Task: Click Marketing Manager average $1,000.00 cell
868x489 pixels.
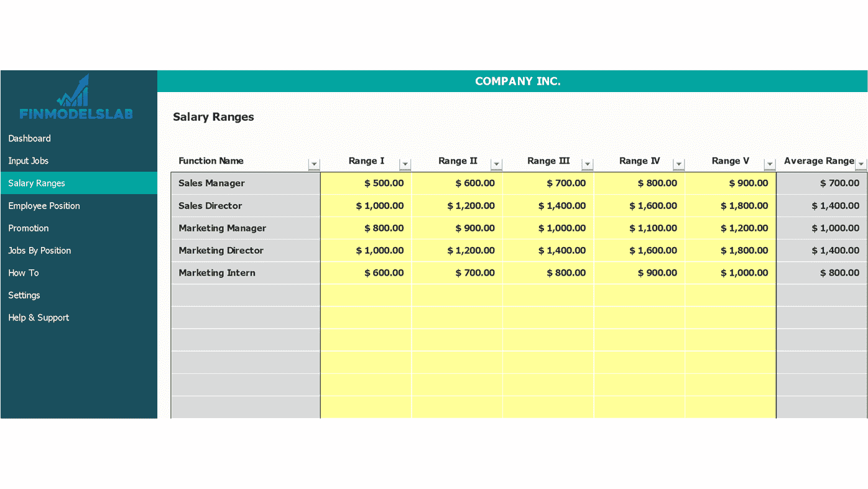Action: [822, 228]
